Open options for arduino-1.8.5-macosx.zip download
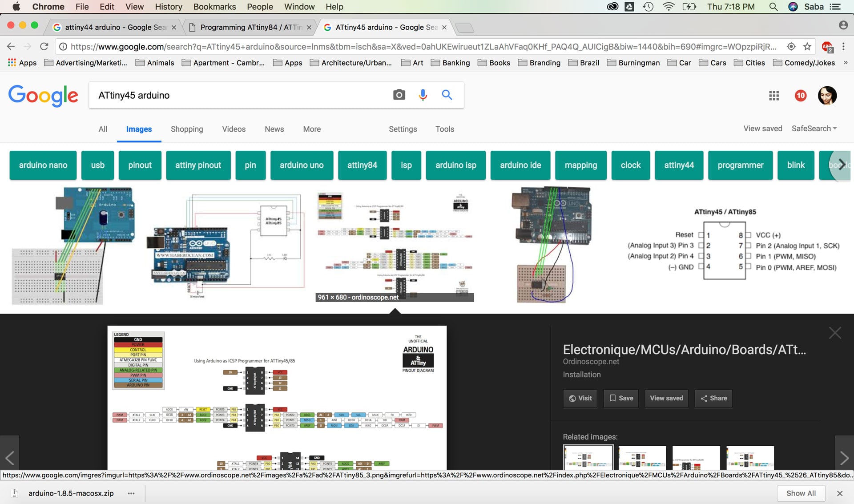The height and width of the screenshot is (504, 854). pos(131,493)
